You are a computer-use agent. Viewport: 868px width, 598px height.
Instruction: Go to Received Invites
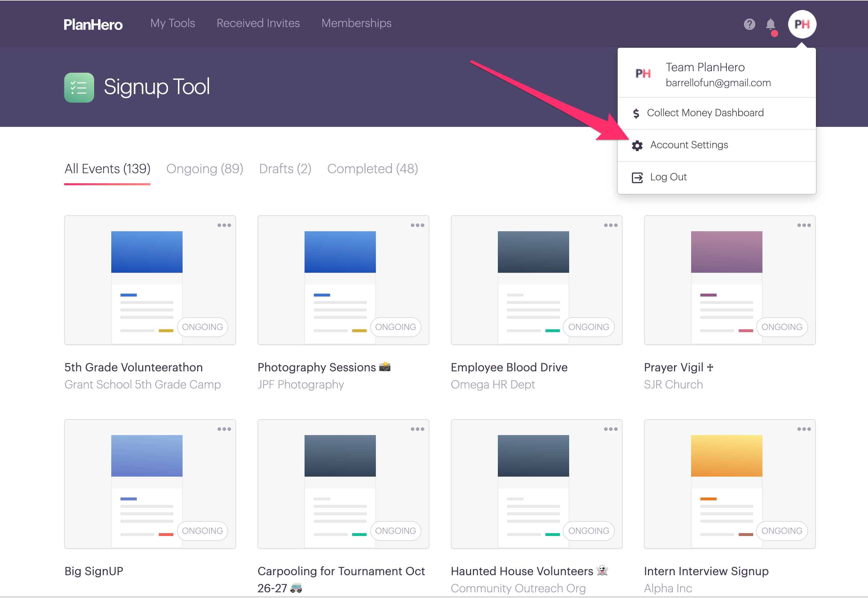click(x=258, y=23)
